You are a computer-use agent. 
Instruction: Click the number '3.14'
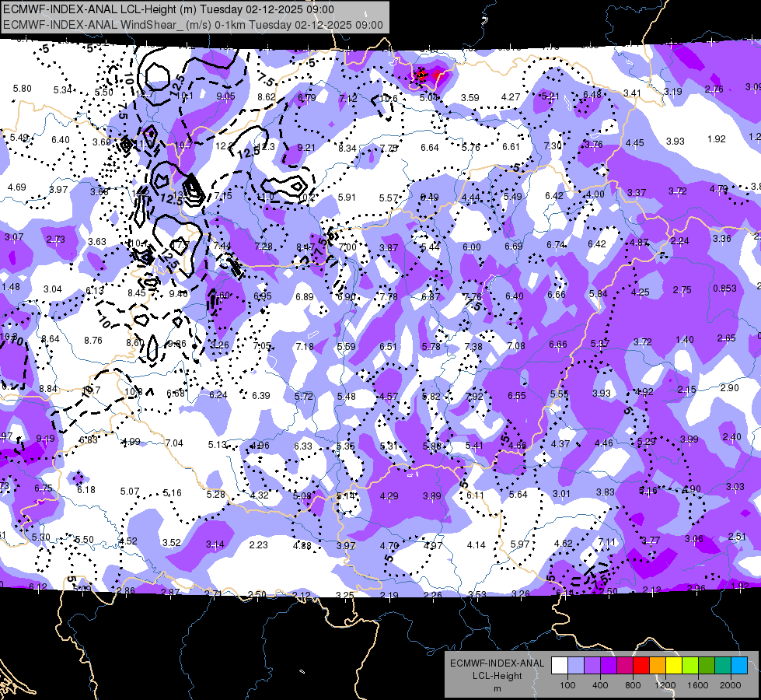pos(215,544)
